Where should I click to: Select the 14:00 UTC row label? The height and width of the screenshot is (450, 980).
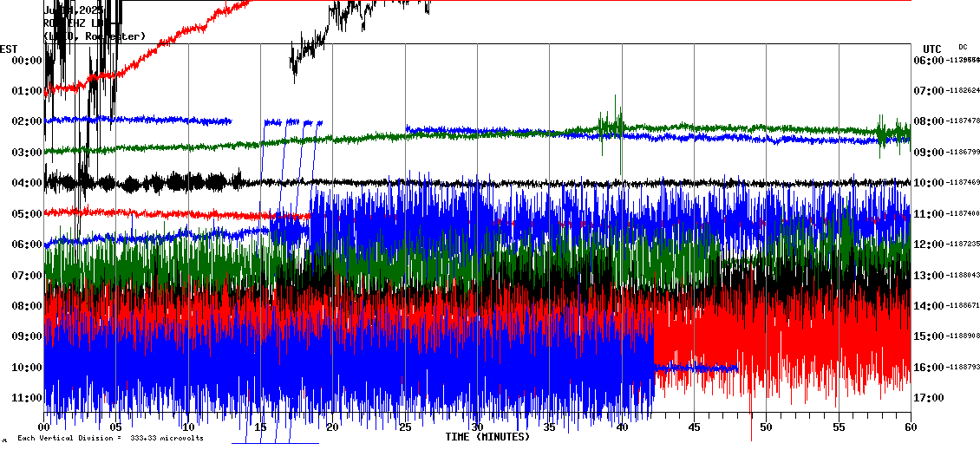(x=931, y=306)
